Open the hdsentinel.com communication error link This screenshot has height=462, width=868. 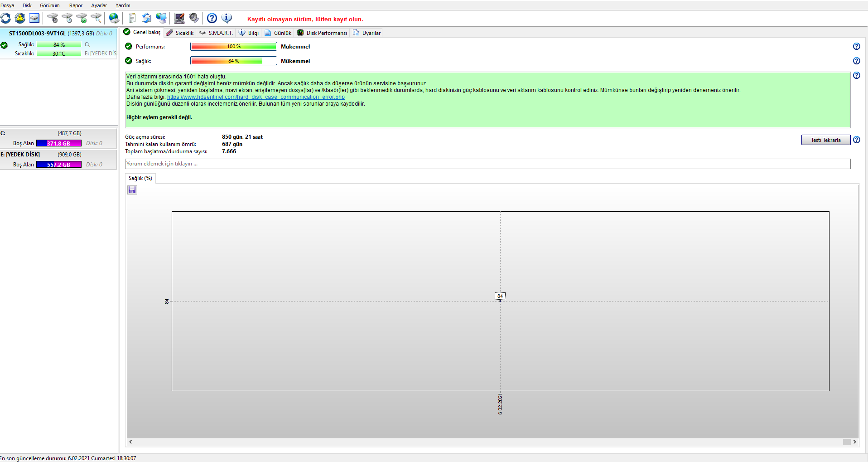(256, 97)
